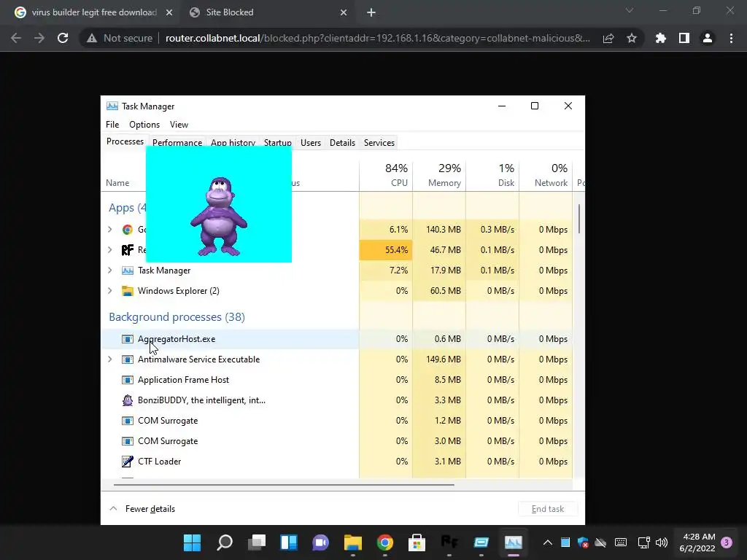Click the Chrome back arrow
Image resolution: width=747 pixels, height=560 pixels.
tap(16, 38)
